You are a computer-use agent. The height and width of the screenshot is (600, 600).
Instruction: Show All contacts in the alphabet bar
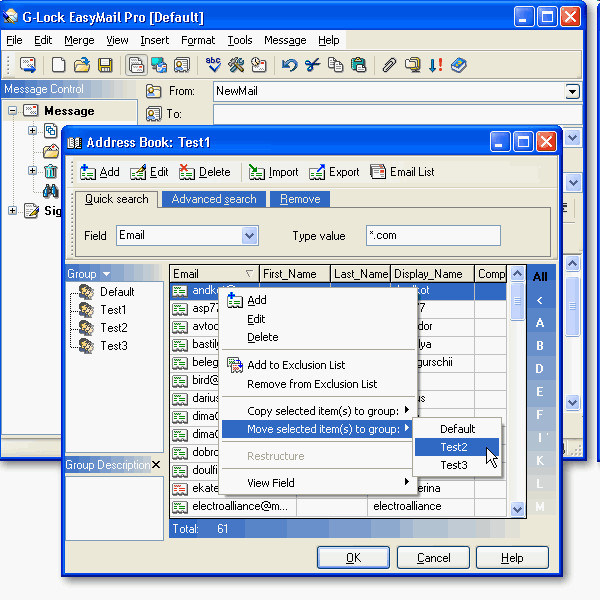[x=540, y=277]
